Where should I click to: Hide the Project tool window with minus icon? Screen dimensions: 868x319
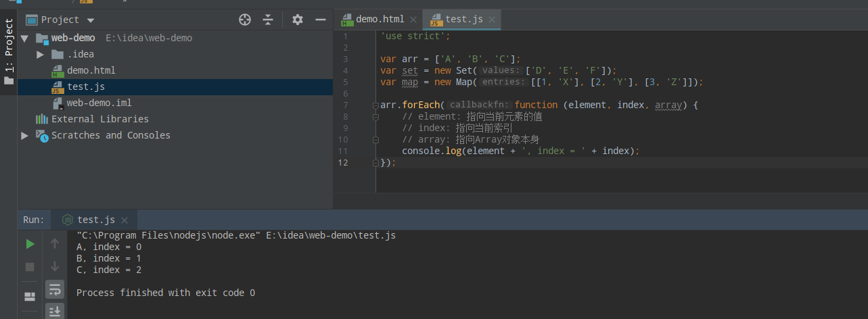click(321, 20)
